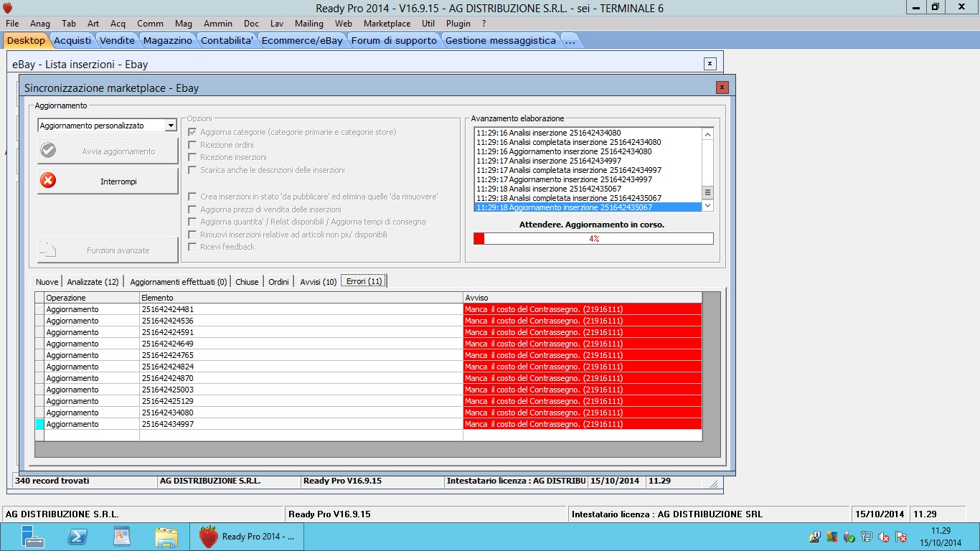980x551 pixels.
Task: Click the Avvia aggiornamento button
Action: point(108,151)
